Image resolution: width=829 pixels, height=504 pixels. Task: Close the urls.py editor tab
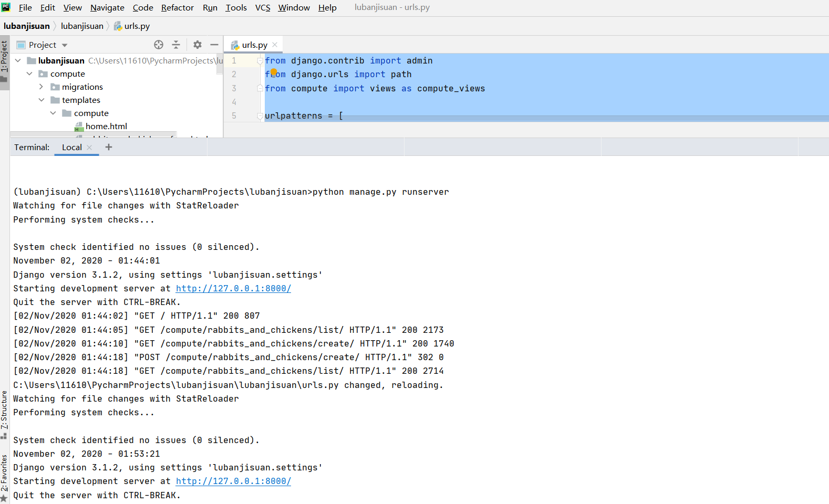(275, 45)
